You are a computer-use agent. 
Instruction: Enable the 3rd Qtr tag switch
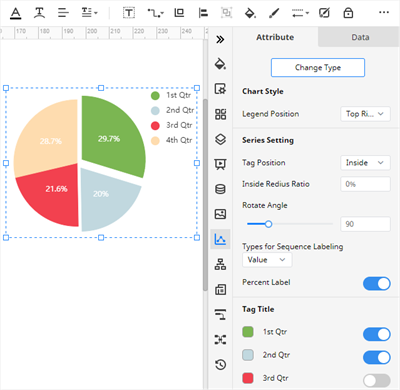click(377, 380)
